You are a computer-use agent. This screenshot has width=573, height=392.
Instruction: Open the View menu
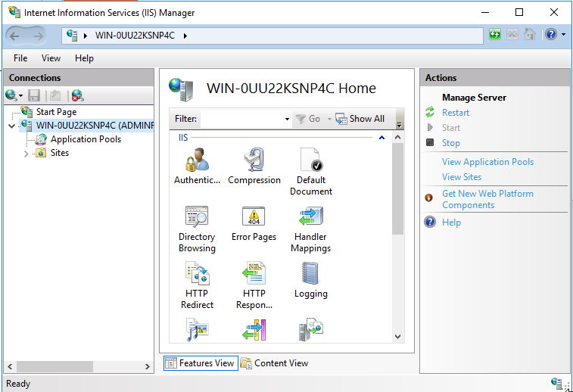click(x=51, y=58)
